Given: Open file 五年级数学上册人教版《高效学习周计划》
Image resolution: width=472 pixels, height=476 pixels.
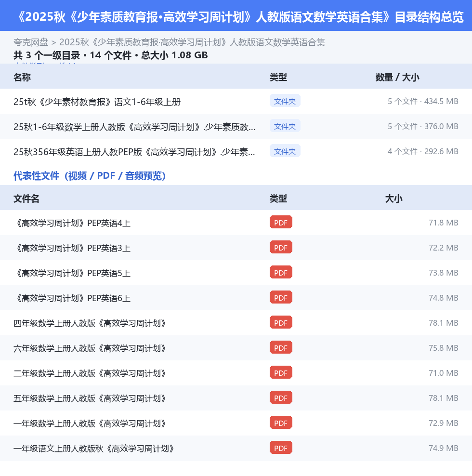Looking at the screenshot, I should (x=90, y=398).
